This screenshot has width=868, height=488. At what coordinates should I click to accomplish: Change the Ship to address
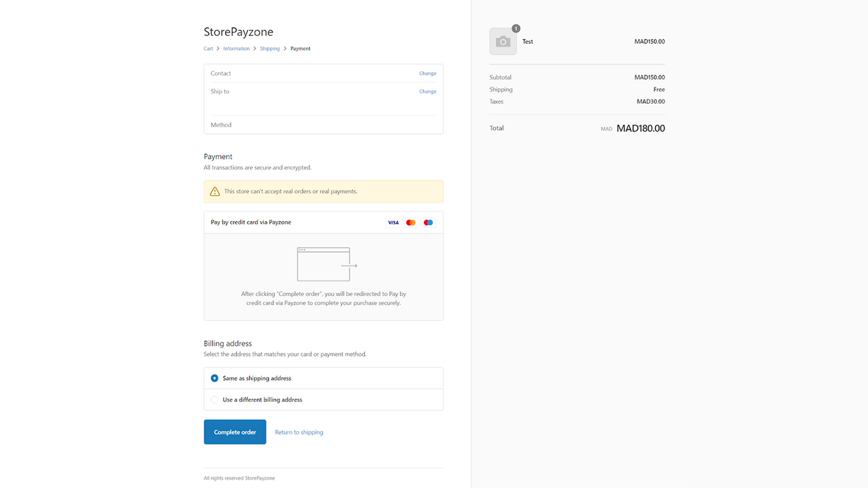point(428,91)
